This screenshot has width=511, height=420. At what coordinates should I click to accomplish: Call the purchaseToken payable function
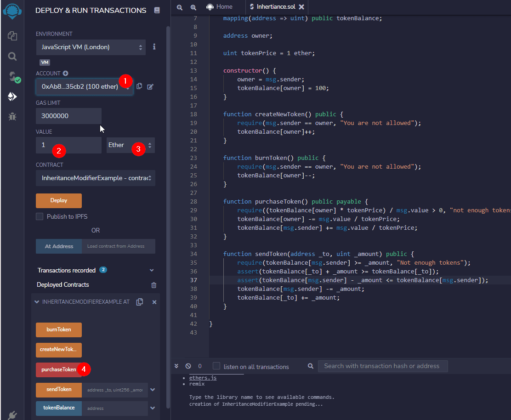coord(59,369)
